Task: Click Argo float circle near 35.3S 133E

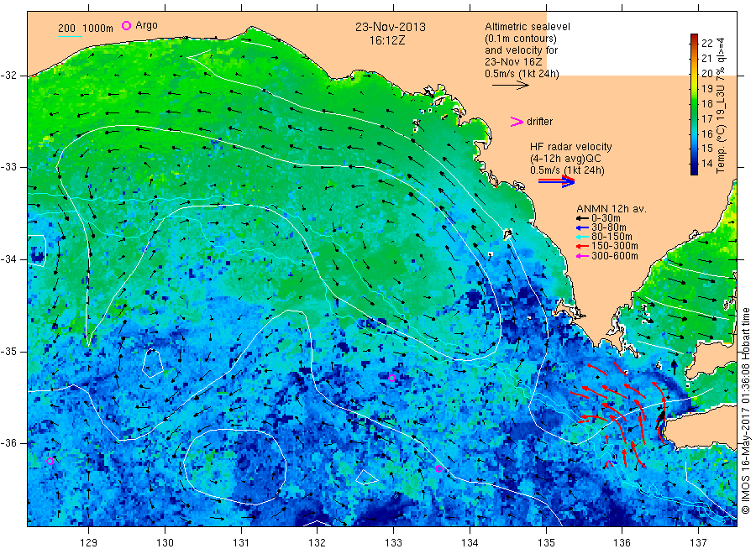Action: click(391, 379)
